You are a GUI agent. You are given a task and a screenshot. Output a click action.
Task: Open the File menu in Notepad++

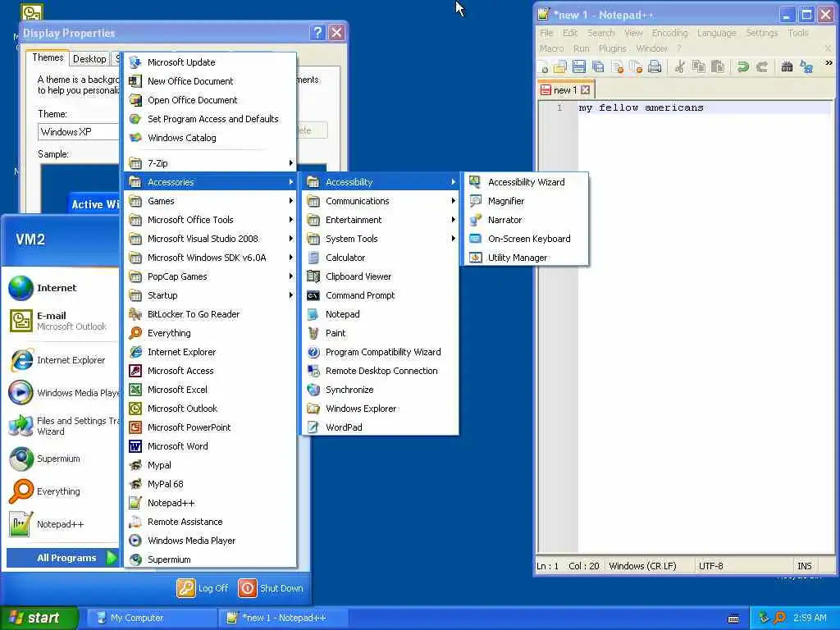[546, 33]
